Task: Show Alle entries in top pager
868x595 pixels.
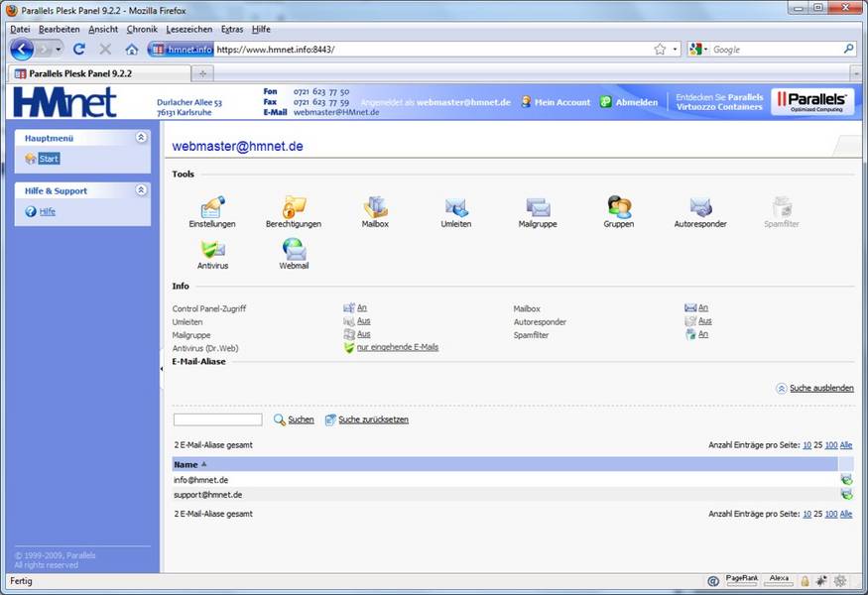Action: [846, 445]
